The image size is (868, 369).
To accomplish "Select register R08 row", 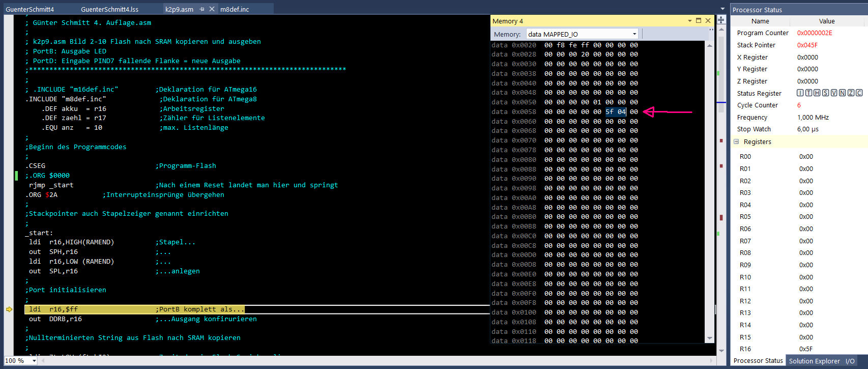I will tap(799, 252).
